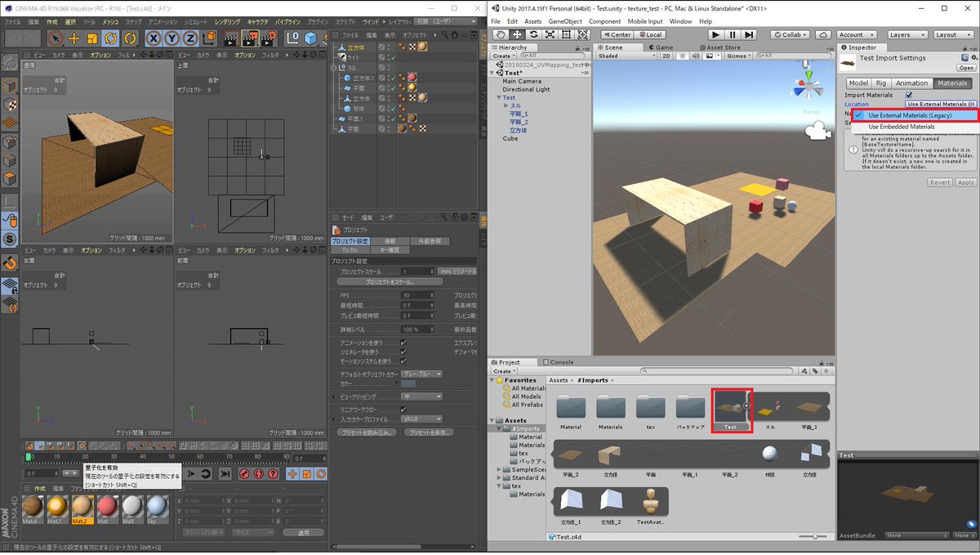The image size is (980, 555).
Task: Toggle Local handle rotation button in Unity
Action: tap(649, 34)
